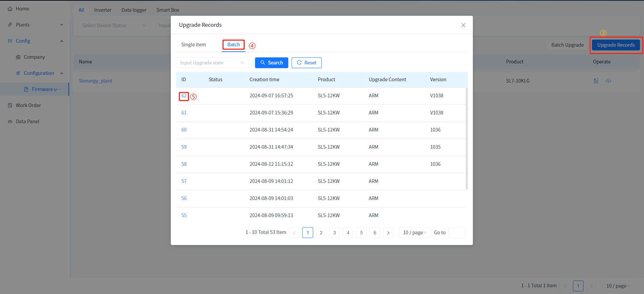
Task: Click the document records icon in Operate column
Action: click(x=596, y=81)
